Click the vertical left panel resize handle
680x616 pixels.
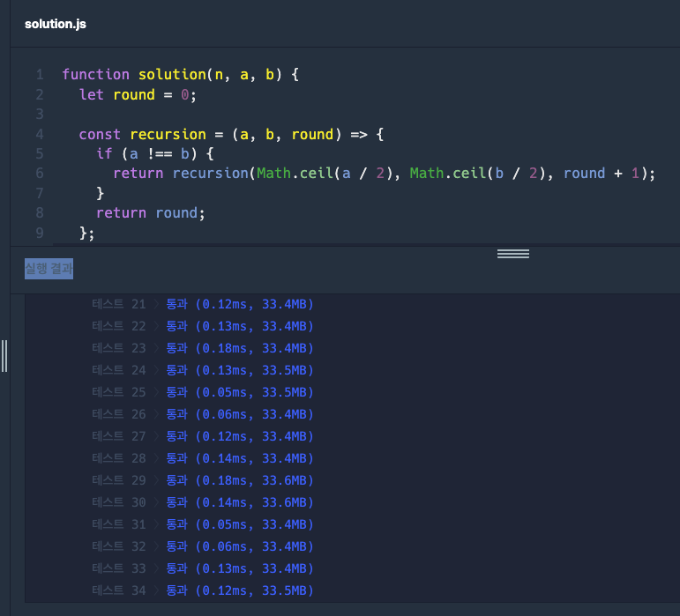[x=4, y=356]
